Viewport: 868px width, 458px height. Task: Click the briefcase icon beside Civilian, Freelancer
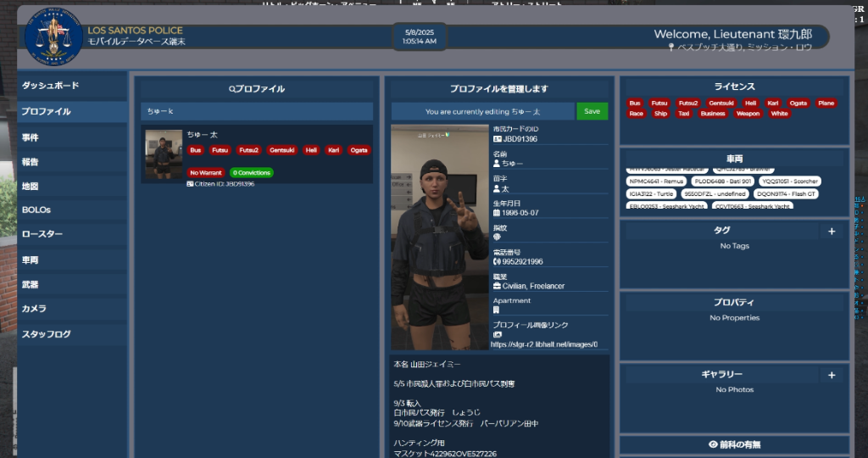[497, 286]
